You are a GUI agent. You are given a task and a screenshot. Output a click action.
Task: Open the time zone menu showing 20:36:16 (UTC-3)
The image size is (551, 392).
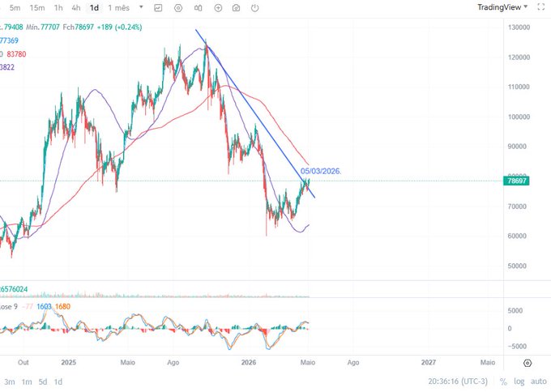coord(458,381)
